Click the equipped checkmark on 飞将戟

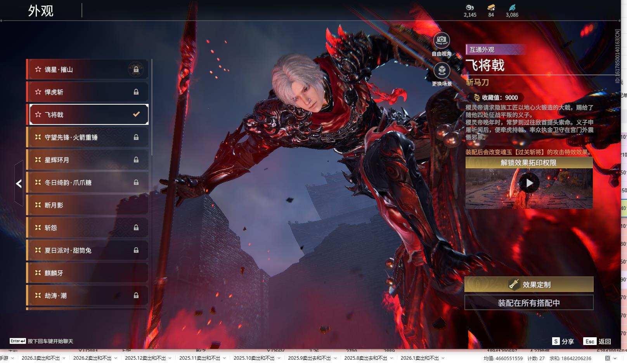136,114
